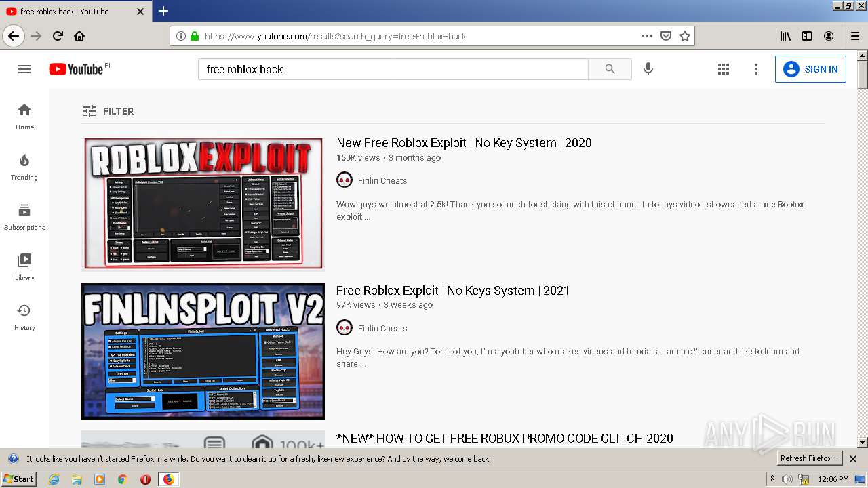
Task: Expand the search FILTER options
Action: pos(108,111)
